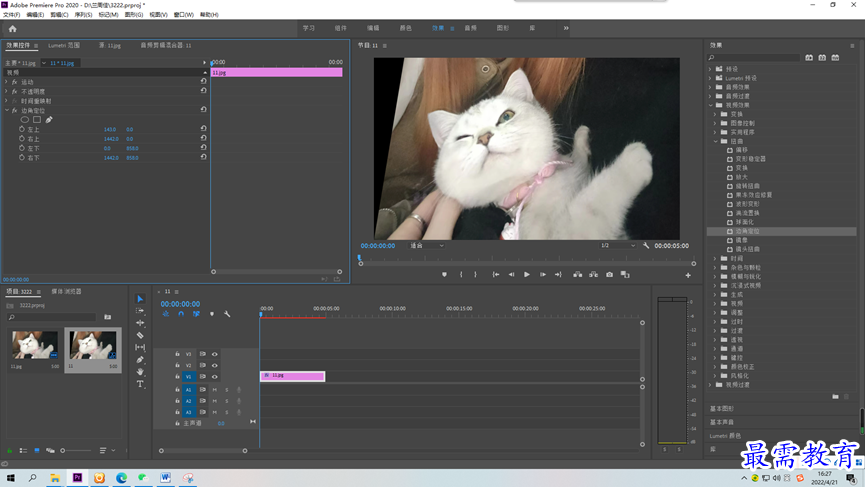Open program monitor settings wrench
The height and width of the screenshot is (487, 865).
tap(646, 245)
